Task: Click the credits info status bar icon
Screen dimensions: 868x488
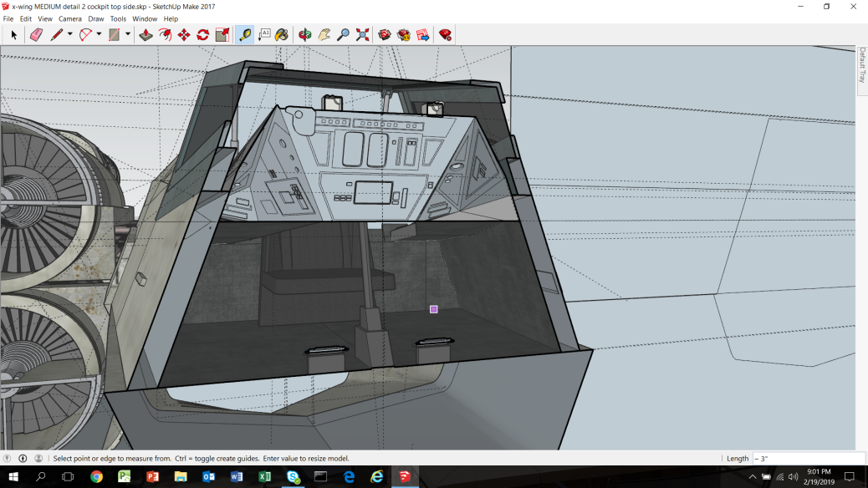Action: point(23,458)
